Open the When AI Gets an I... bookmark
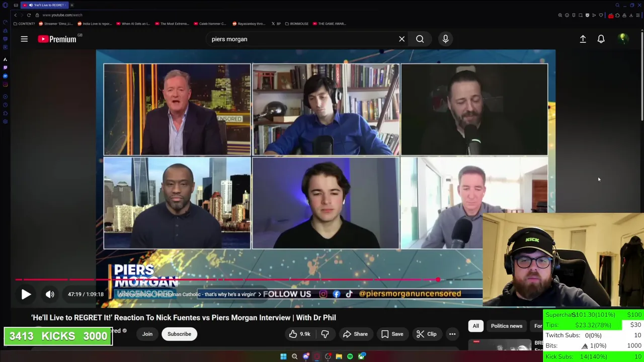 pos(133,24)
